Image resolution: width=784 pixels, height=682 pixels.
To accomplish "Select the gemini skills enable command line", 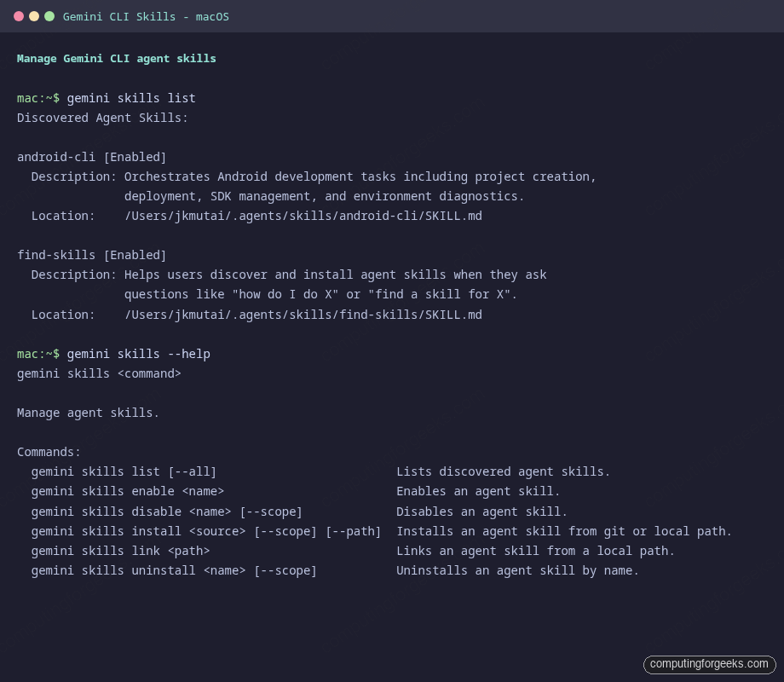I will 128,491.
